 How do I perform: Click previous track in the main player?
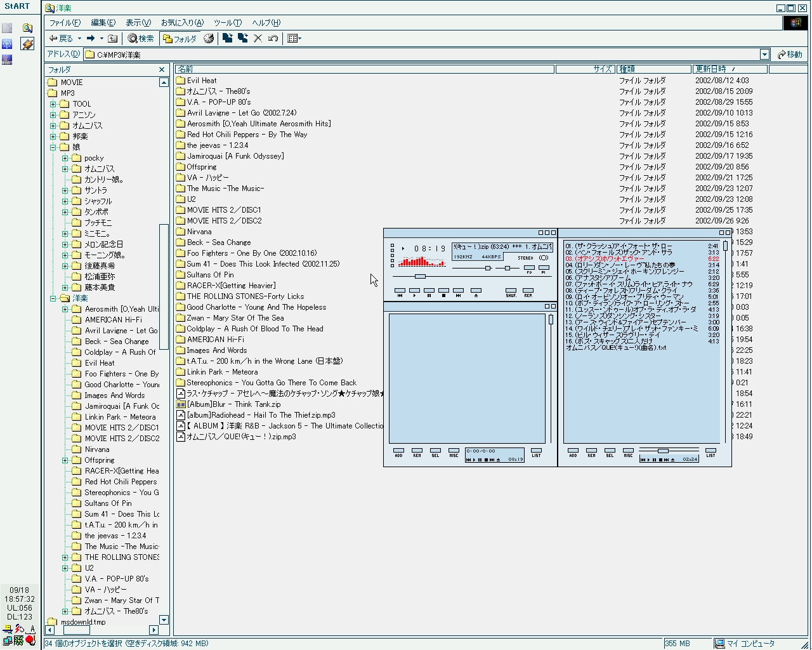[x=400, y=292]
